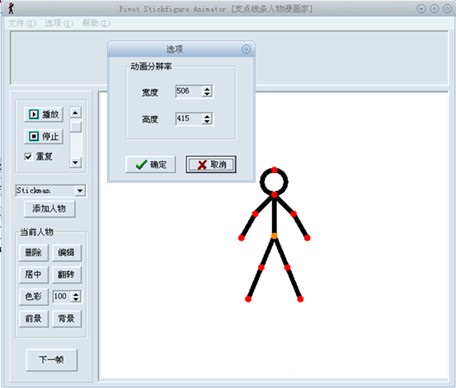The height and width of the screenshot is (388, 456).
Task: Click the 下一帧 next frame button
Action: click(x=52, y=360)
